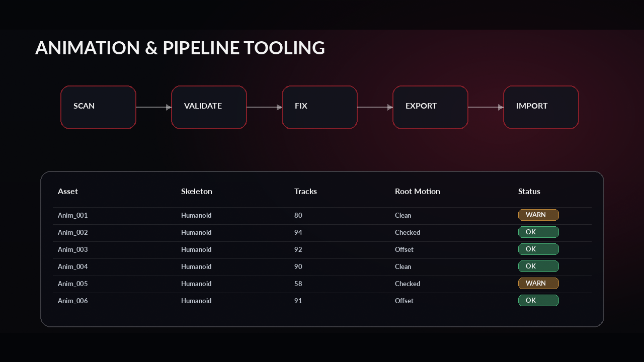This screenshot has height=362, width=644.
Task: Click the Root Motion column header
Action: [418, 192]
